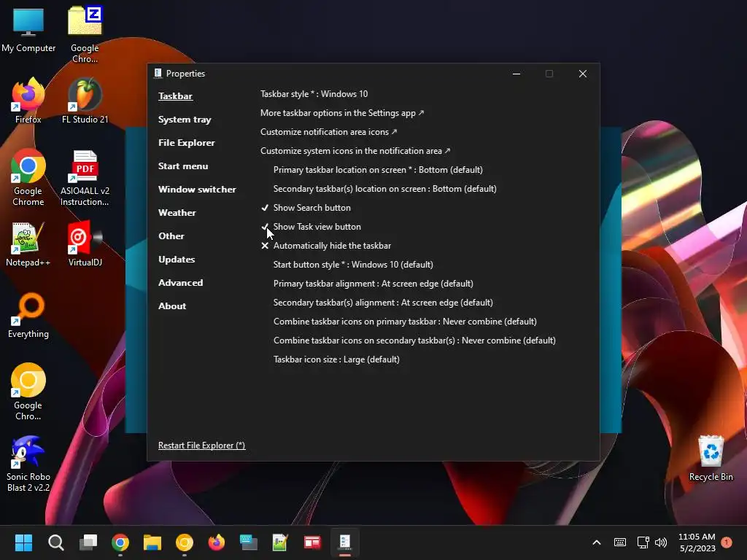Open My Computer desktop icon
The height and width of the screenshot is (560, 747).
tap(28, 30)
